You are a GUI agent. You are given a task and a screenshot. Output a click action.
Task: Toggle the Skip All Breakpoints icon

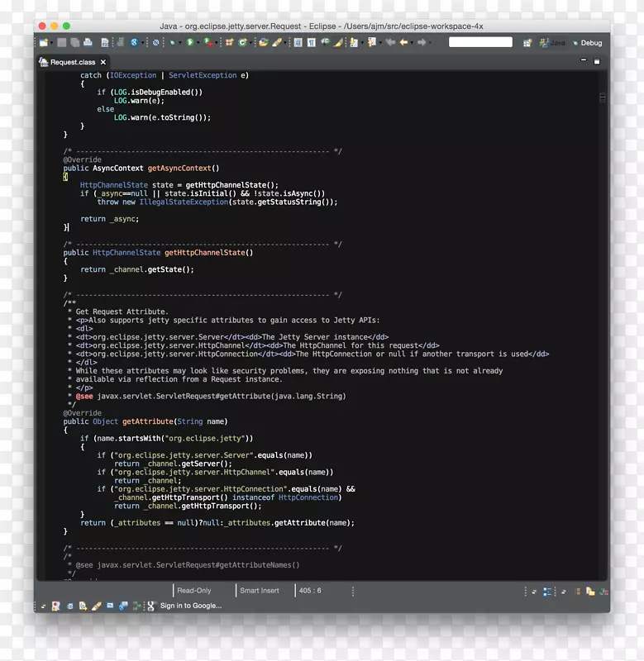(155, 42)
